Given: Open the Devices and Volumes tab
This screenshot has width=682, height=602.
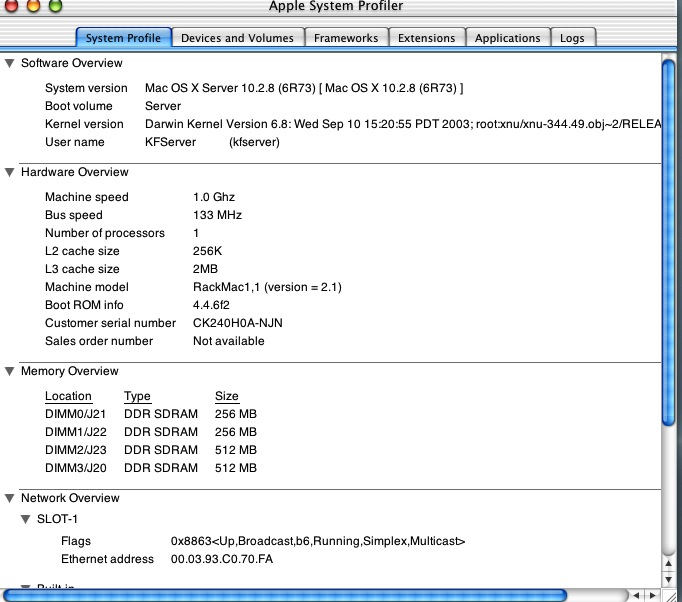Looking at the screenshot, I should pyautogui.click(x=237, y=38).
